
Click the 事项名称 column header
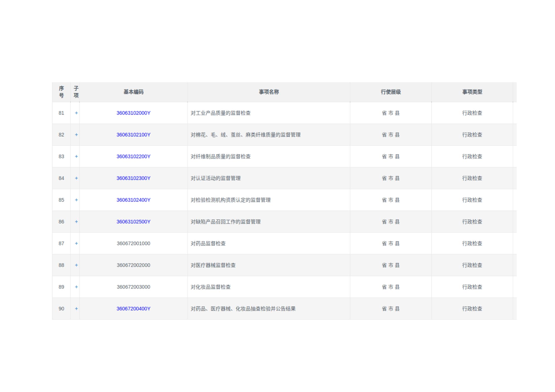[269, 92]
